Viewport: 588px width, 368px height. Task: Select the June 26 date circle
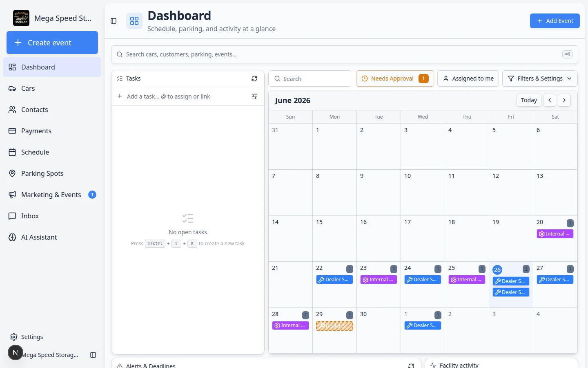[497, 270]
